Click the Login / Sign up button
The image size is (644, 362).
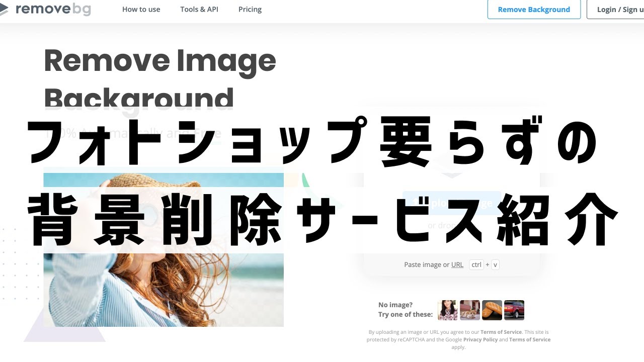tap(616, 9)
